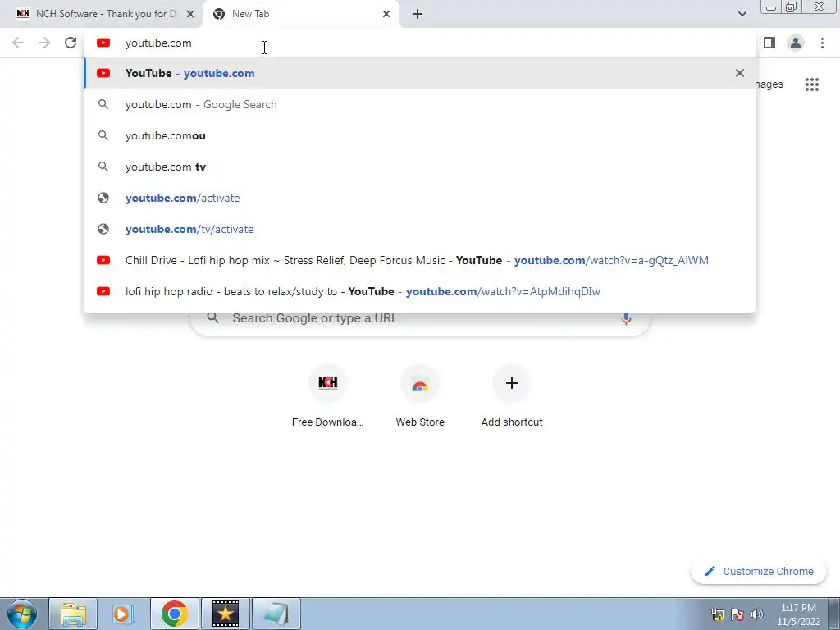Open the Windows Start menu

pos(22,614)
